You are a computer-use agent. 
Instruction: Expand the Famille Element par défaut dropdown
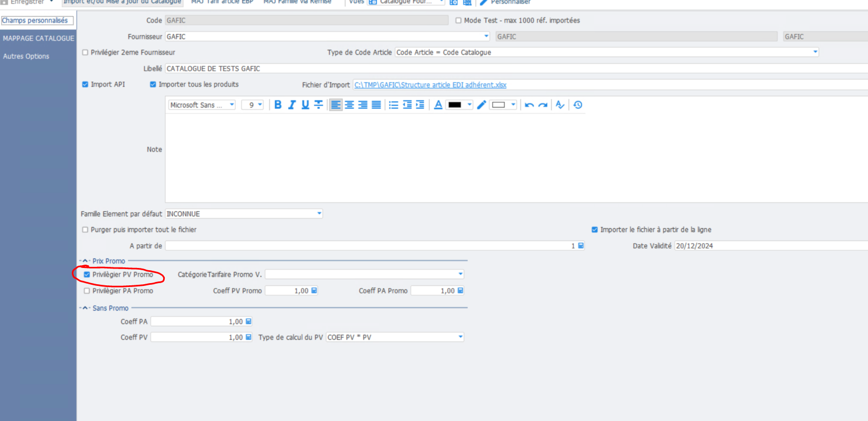(319, 214)
